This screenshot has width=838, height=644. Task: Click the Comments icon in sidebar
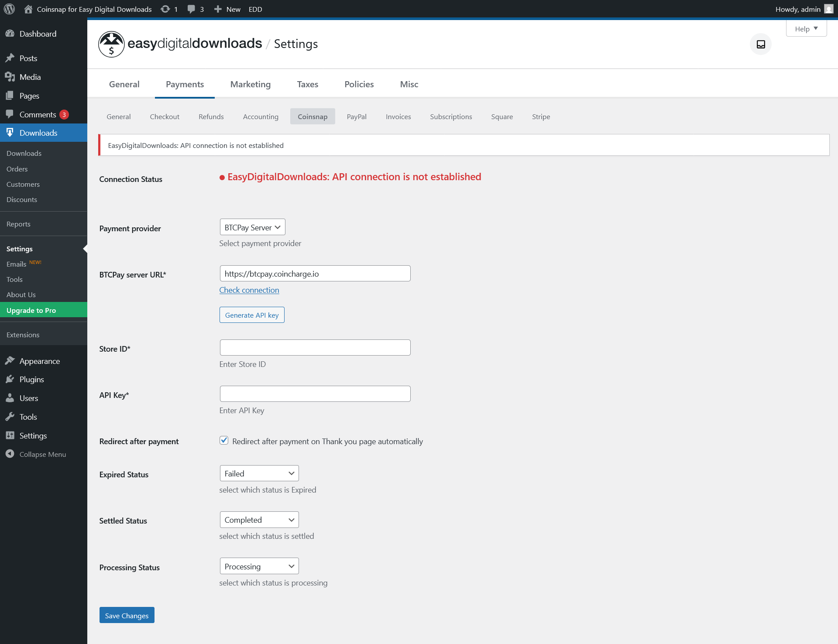pos(10,114)
